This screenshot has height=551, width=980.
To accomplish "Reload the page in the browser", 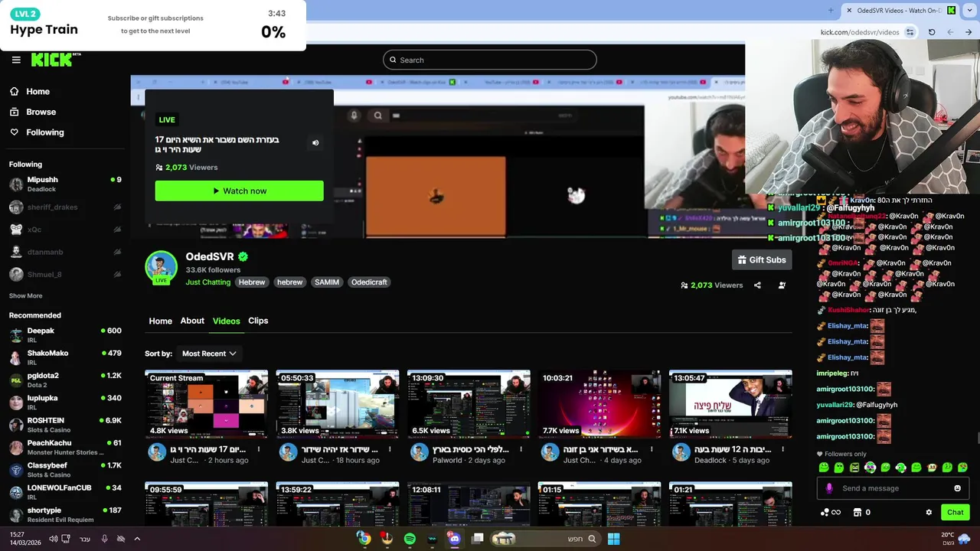I will click(932, 32).
